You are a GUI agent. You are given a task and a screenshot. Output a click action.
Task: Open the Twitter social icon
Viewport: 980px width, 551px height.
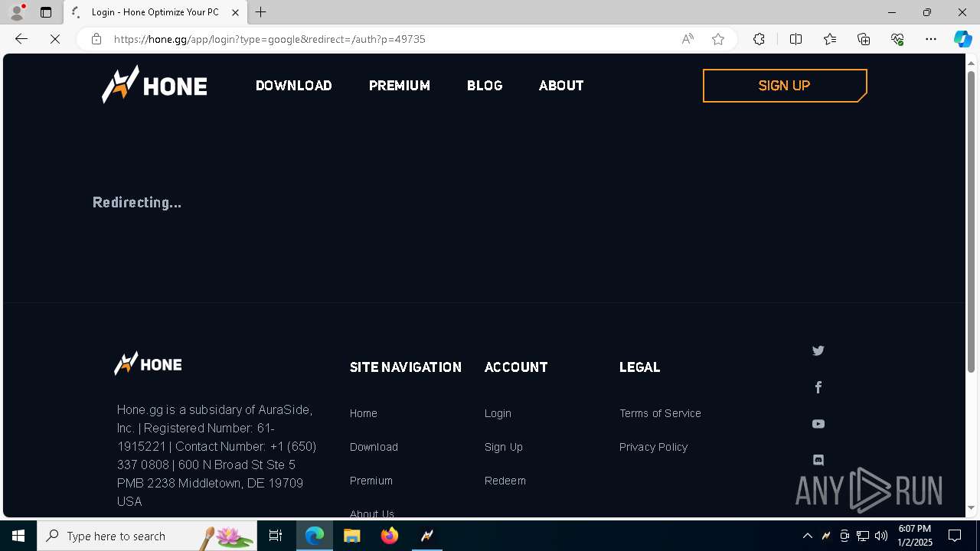[x=818, y=350]
